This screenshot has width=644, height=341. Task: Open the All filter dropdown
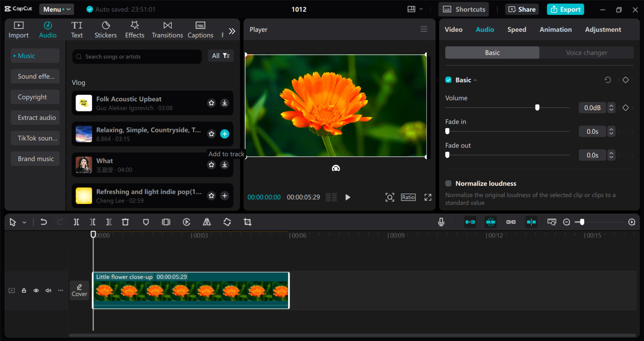click(x=221, y=56)
